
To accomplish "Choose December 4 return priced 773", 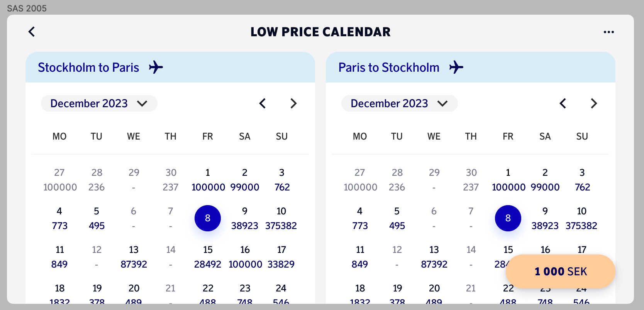I will click(360, 218).
